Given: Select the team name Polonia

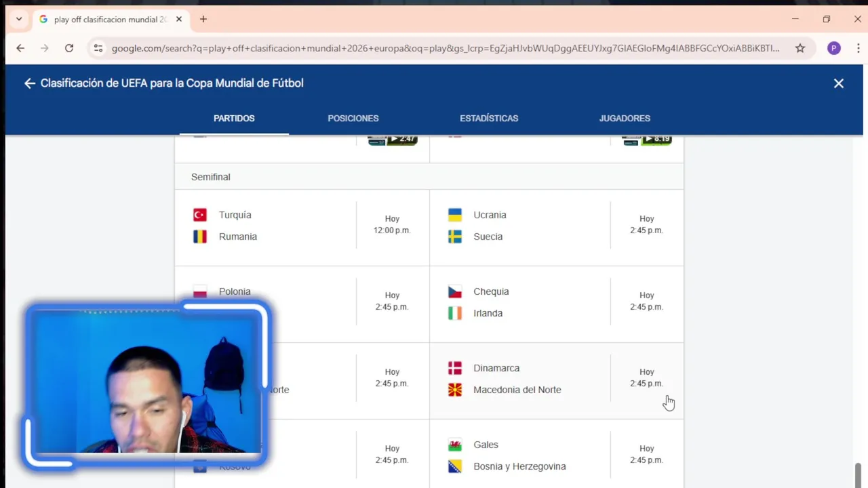Looking at the screenshot, I should point(235,291).
